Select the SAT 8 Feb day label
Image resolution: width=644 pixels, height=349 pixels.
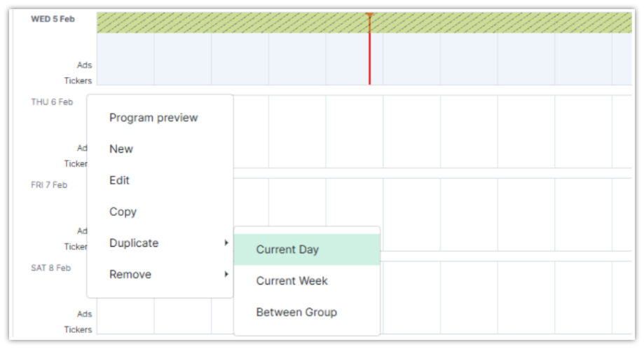50,268
